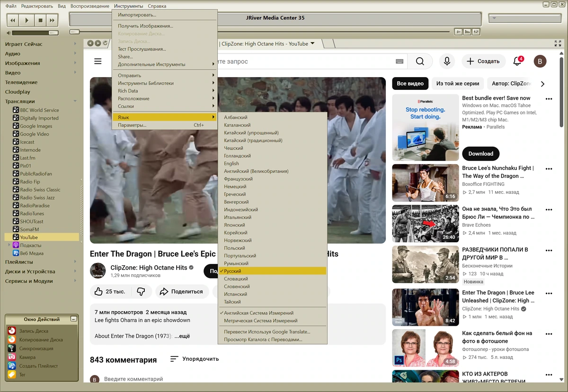Screen dimensions: 568x392
Task: Expand Отправить submenu
Action: [x=165, y=76]
